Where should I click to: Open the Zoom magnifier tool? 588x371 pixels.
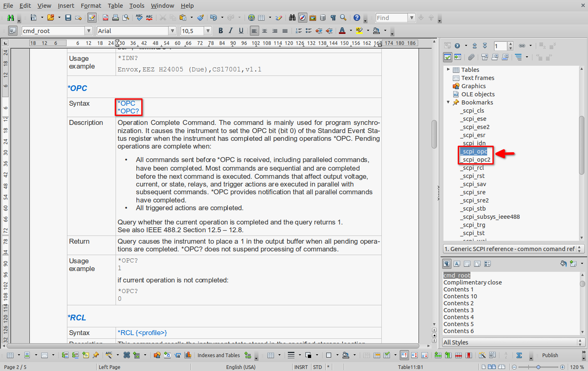(x=343, y=18)
